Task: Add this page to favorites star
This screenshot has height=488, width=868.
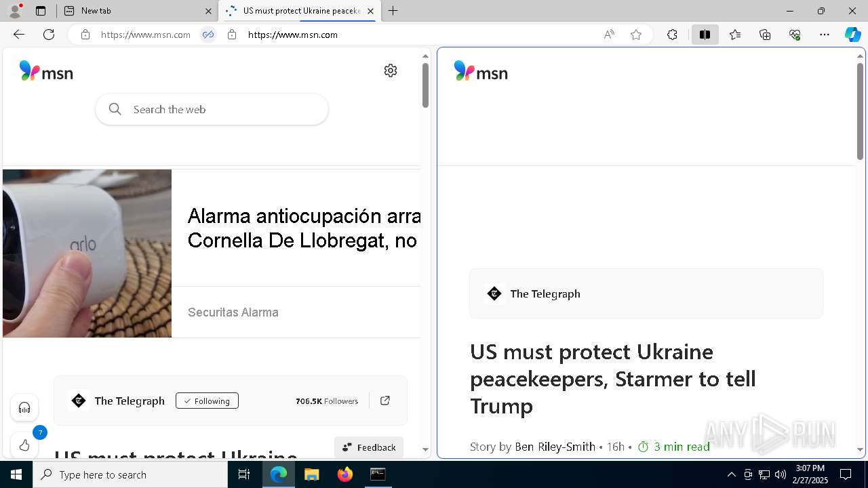Action: coord(636,35)
